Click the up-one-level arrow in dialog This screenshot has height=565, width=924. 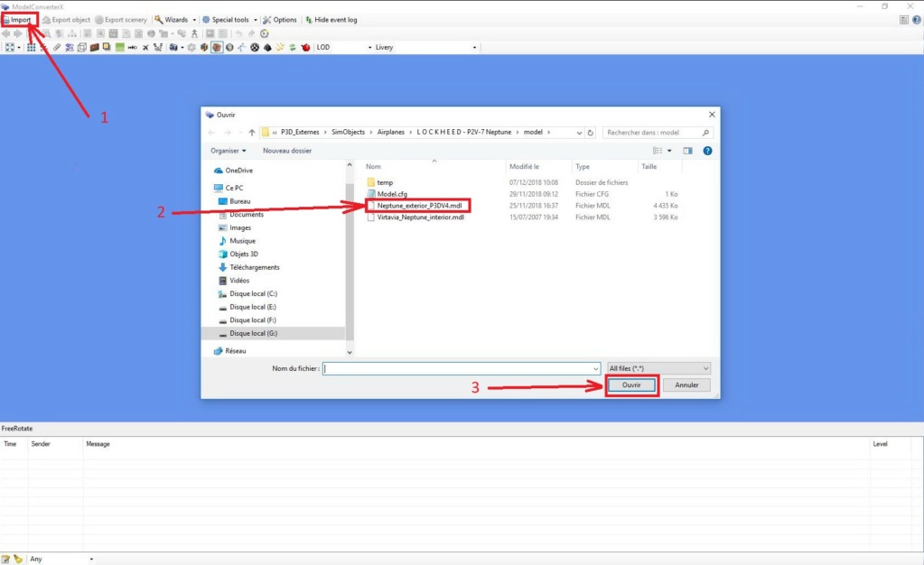point(252,133)
